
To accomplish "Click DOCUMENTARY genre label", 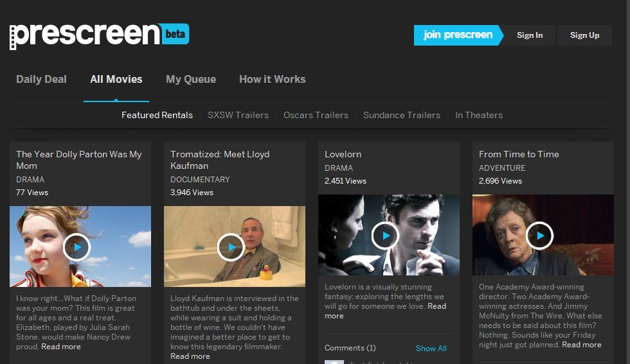I will pos(200,180).
